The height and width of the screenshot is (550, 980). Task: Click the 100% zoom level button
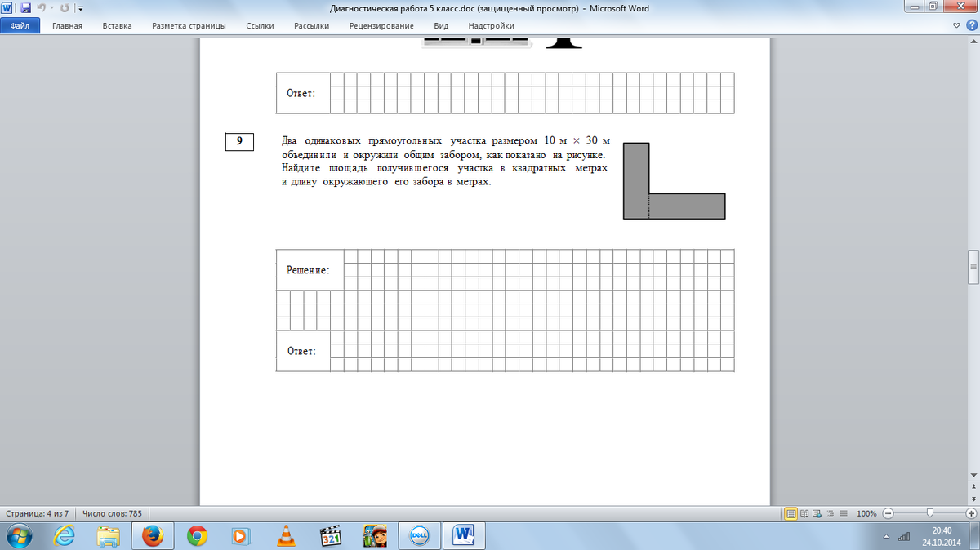pos(866,514)
